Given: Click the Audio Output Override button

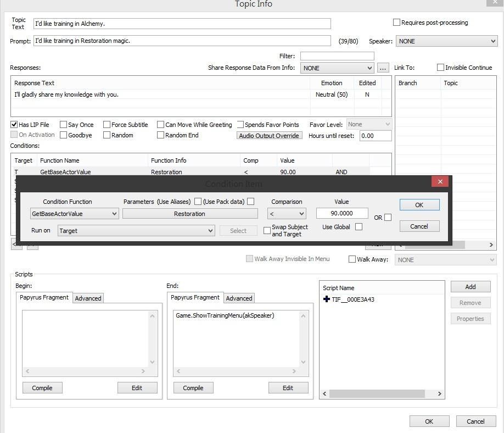Looking at the screenshot, I should click(270, 135).
